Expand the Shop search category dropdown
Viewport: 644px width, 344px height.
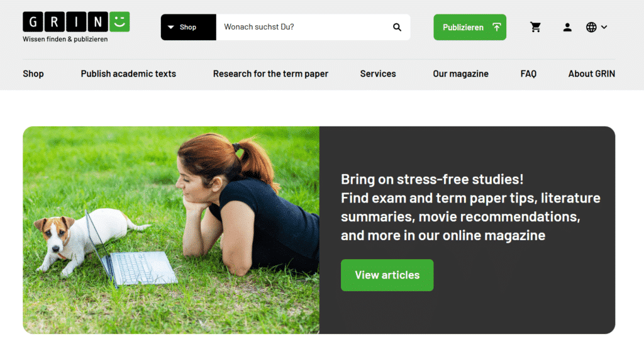[x=189, y=27]
